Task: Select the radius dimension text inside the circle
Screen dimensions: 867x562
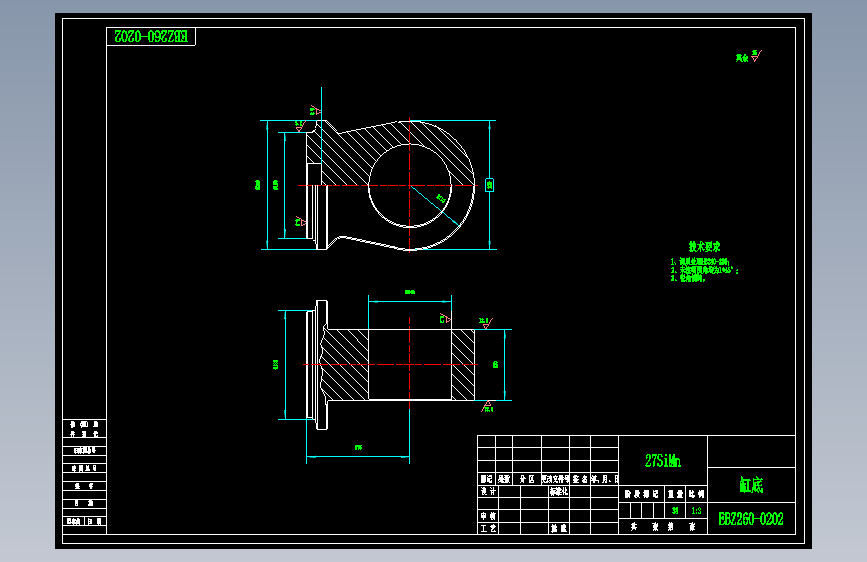Action: 441,199
